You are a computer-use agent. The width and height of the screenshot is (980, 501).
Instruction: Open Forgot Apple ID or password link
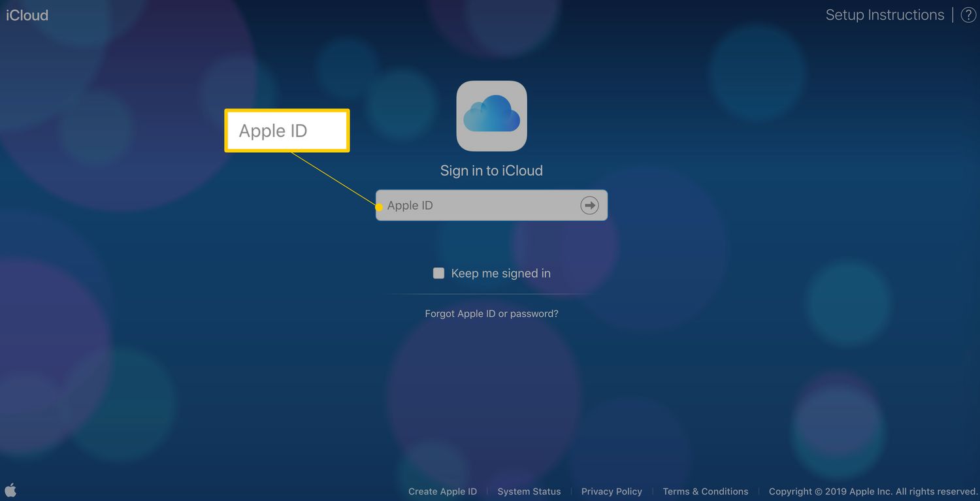tap(491, 314)
